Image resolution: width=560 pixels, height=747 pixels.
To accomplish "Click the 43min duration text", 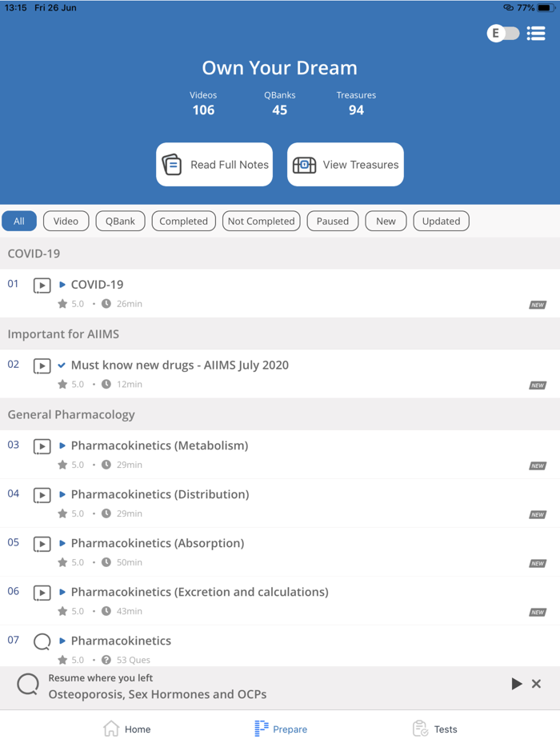I will pos(129,611).
